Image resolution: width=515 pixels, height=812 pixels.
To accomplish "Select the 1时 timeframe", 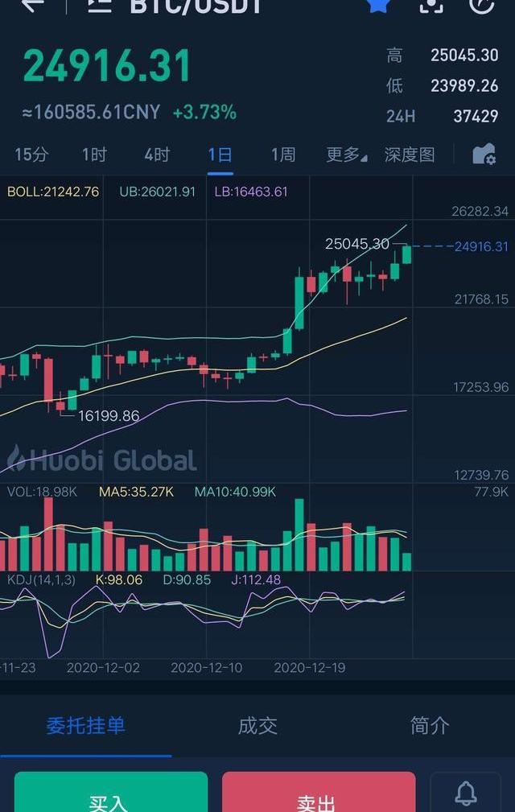I will coord(94,155).
